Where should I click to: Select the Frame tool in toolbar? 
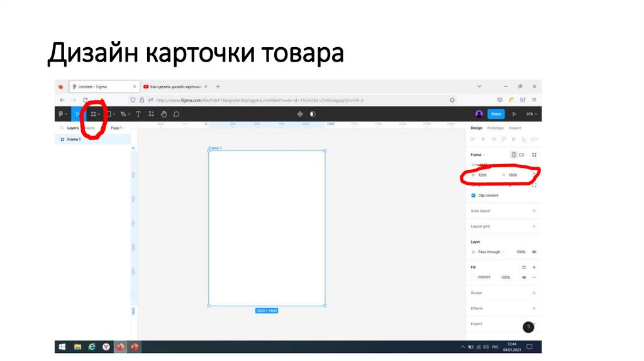click(93, 114)
